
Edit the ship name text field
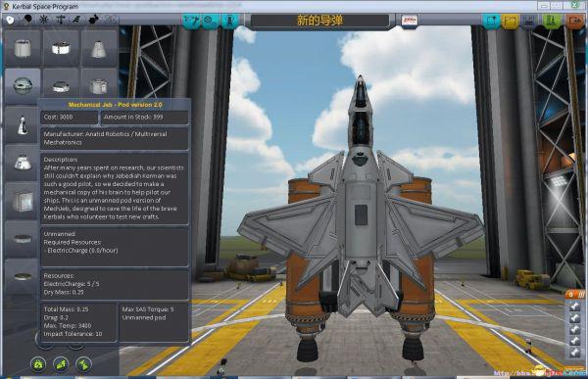[x=319, y=21]
